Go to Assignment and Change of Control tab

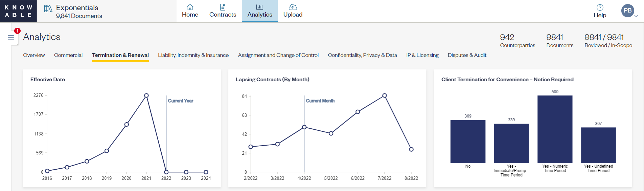278,55
